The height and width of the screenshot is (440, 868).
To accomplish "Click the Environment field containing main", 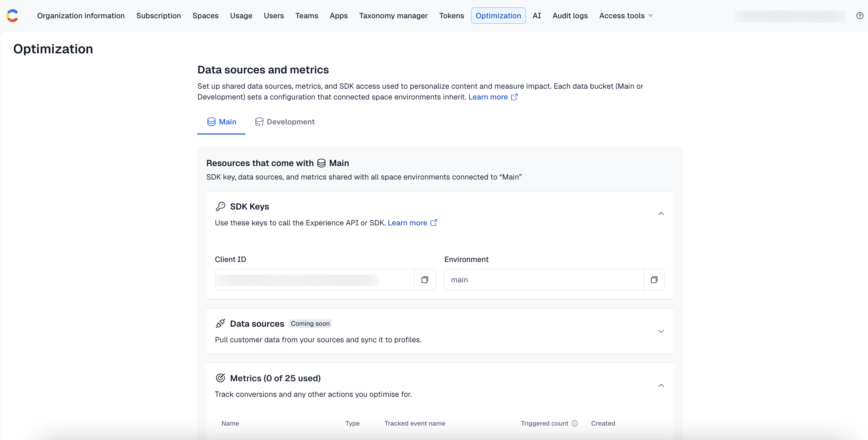I will (x=544, y=280).
